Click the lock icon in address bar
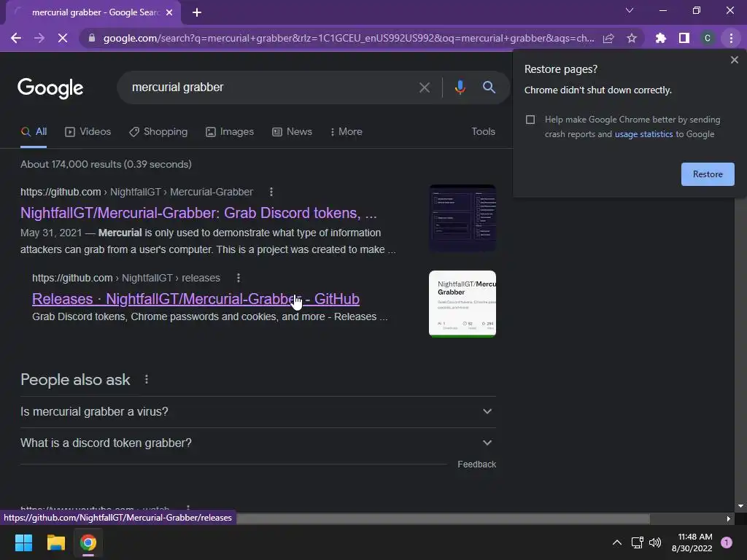 pyautogui.click(x=92, y=38)
